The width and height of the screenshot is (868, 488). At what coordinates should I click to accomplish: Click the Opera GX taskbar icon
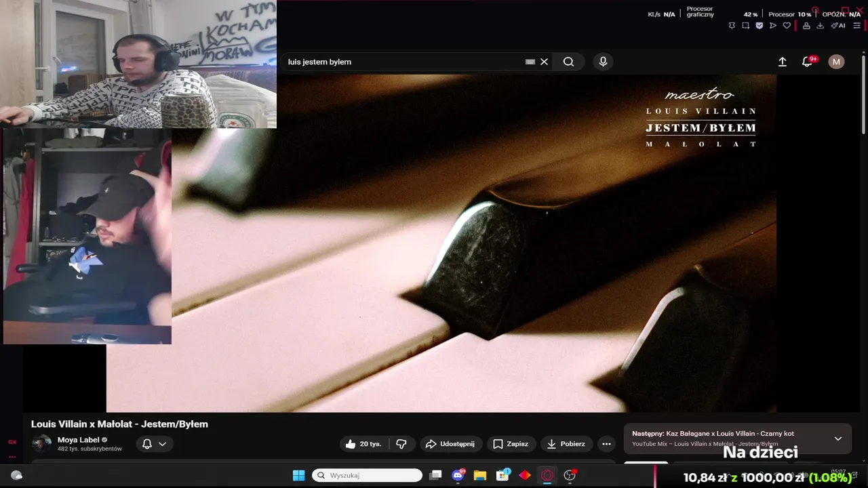point(547,475)
